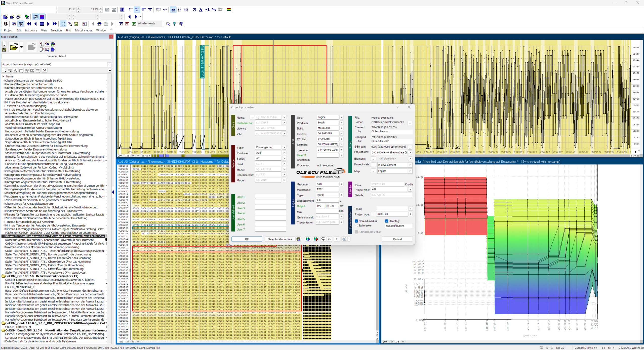Click the rainbow color palette icon
This screenshot has width=644, height=350.
(x=229, y=10)
